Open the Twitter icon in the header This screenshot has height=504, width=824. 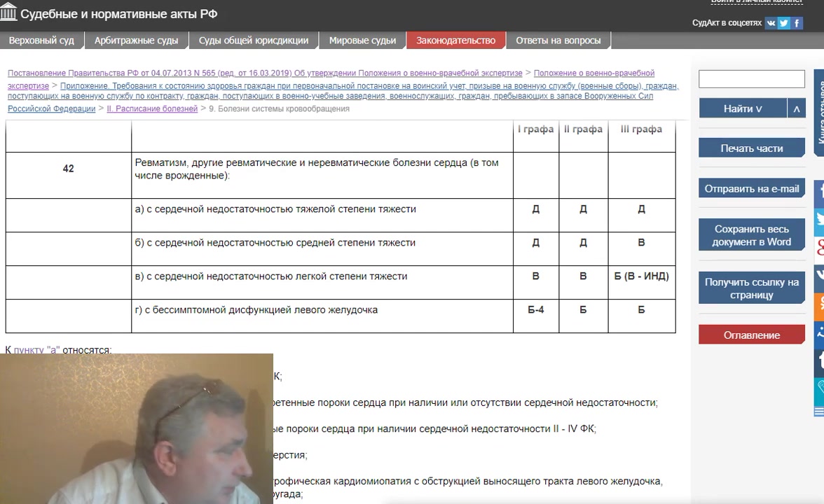coord(784,23)
